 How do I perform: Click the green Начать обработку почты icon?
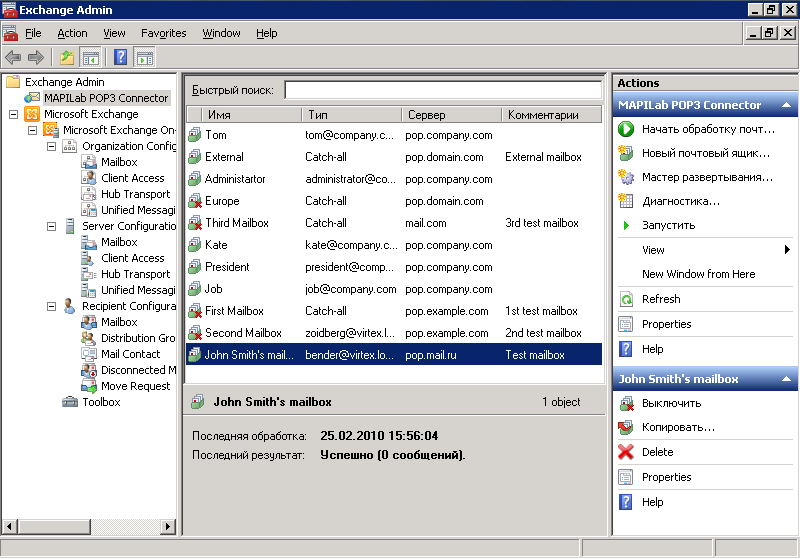626,129
